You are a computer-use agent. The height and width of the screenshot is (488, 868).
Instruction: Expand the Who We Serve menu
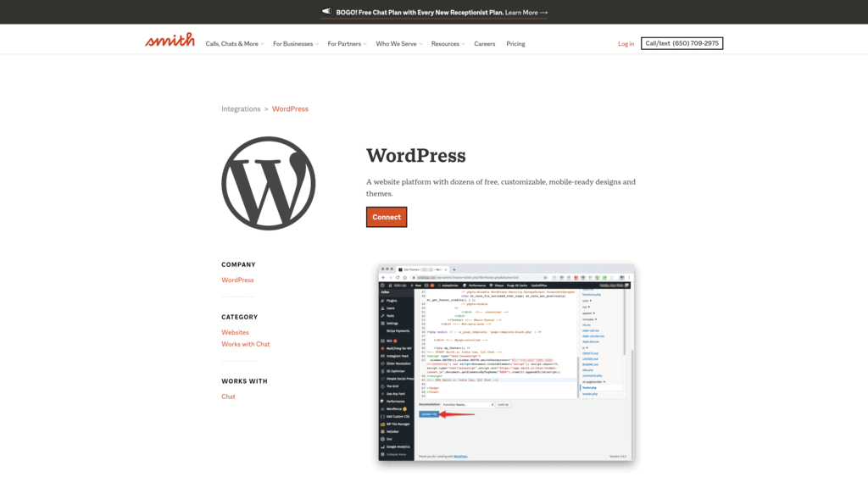(399, 44)
